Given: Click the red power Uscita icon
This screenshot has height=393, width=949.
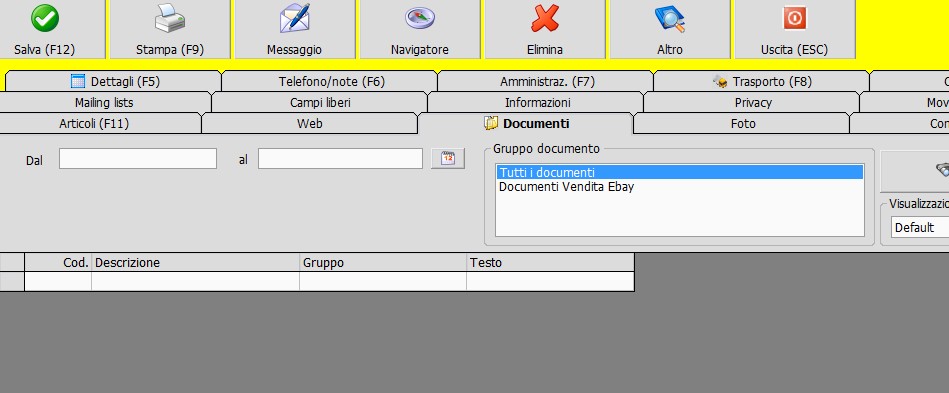Looking at the screenshot, I should [x=794, y=18].
